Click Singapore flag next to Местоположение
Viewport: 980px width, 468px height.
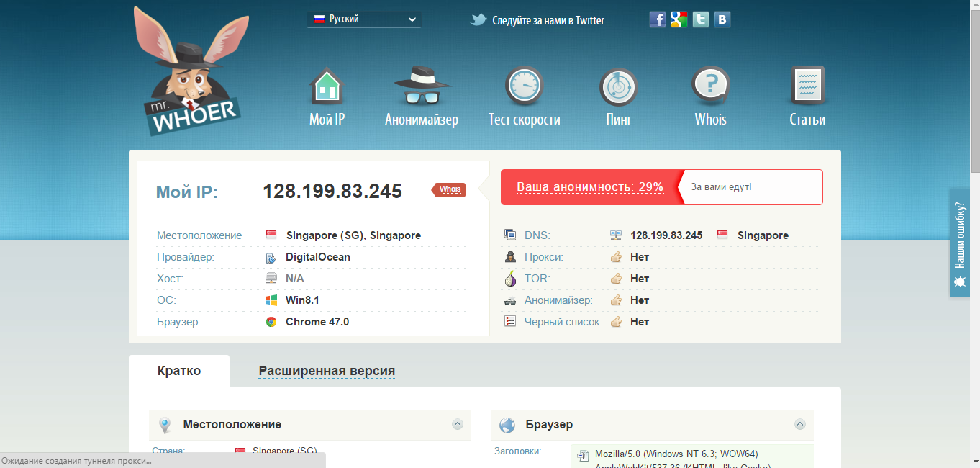point(271,235)
